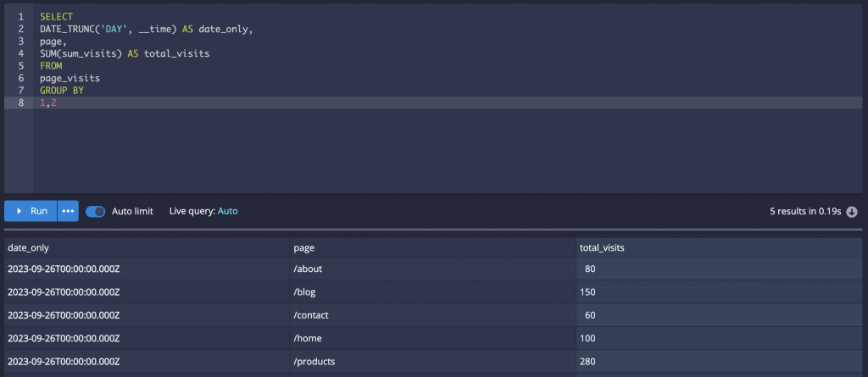This screenshot has width=868, height=377.
Task: Click the DATE_TRUNC line in editor
Action: point(146,29)
